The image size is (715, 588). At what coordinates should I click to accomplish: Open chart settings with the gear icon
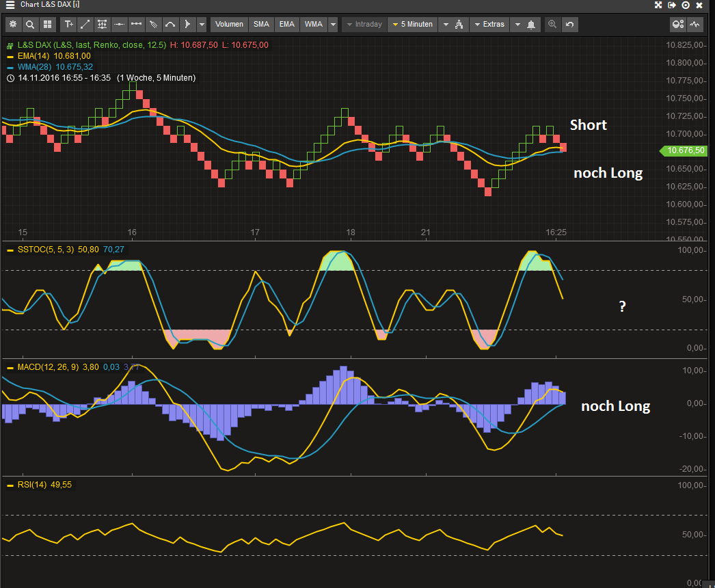(x=13, y=25)
